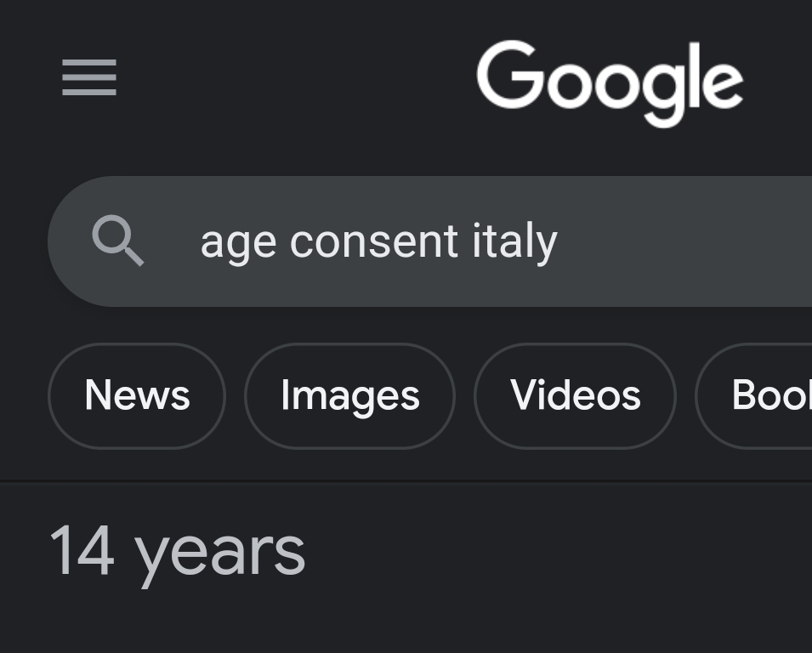
Task: Open the hamburger menu
Action: (89, 77)
